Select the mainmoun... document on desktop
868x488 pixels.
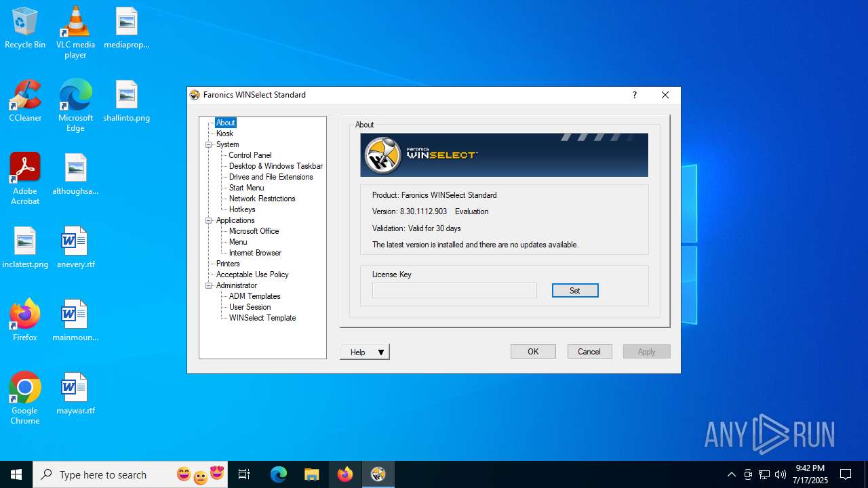point(75,321)
